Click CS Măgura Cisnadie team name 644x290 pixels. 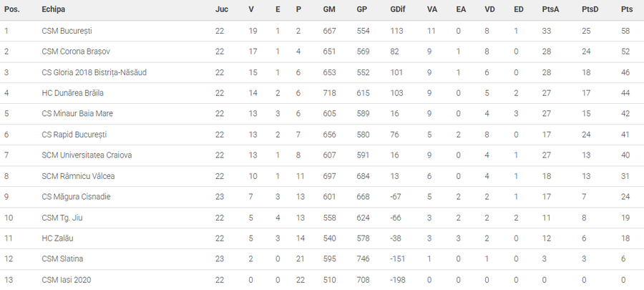76,196
